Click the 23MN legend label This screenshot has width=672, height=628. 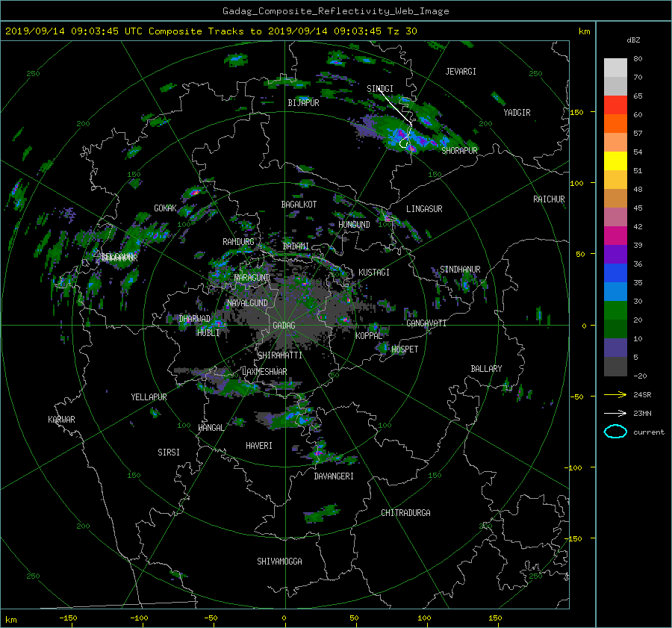(x=642, y=413)
